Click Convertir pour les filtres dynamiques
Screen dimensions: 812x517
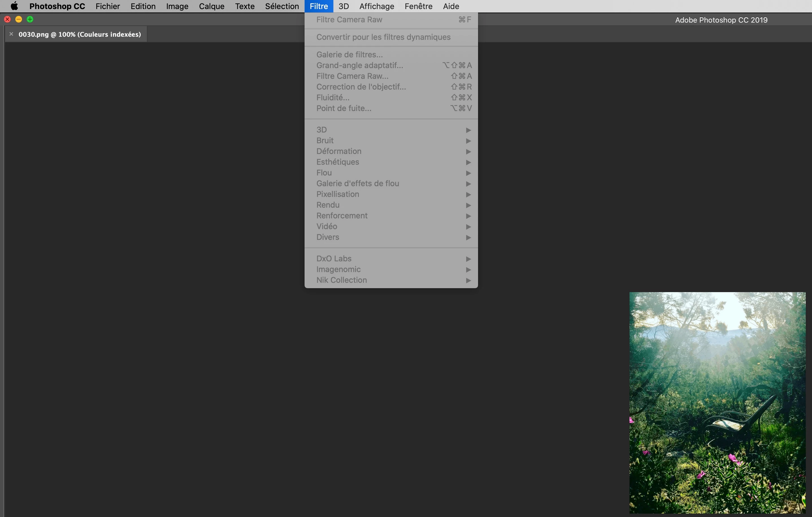coord(383,37)
